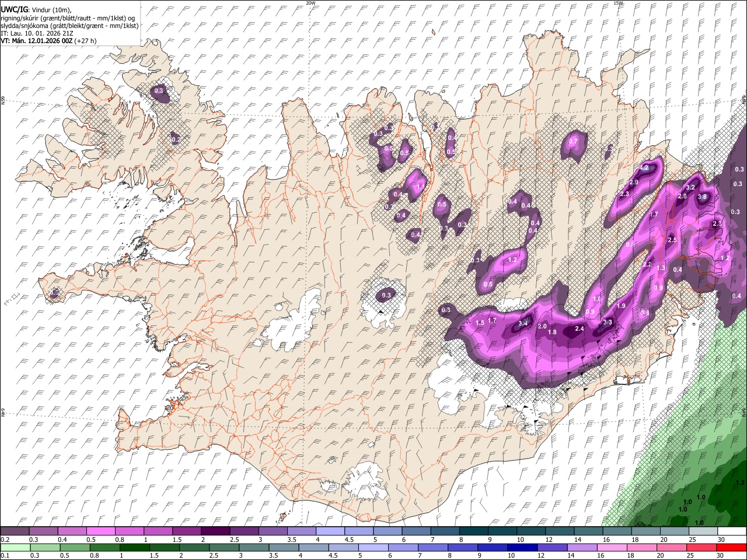Click upper legend dark teal swatch starting at 8
The image size is (747, 560).
point(473,531)
